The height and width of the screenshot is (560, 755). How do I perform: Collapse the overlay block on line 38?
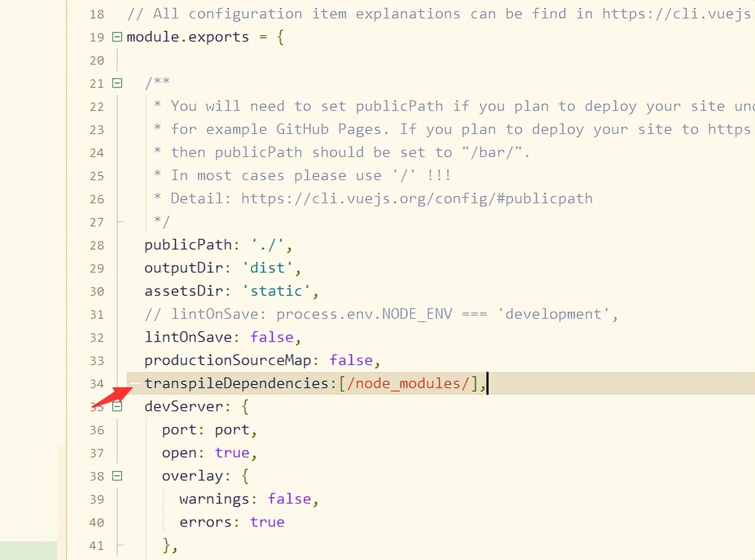pyautogui.click(x=117, y=476)
